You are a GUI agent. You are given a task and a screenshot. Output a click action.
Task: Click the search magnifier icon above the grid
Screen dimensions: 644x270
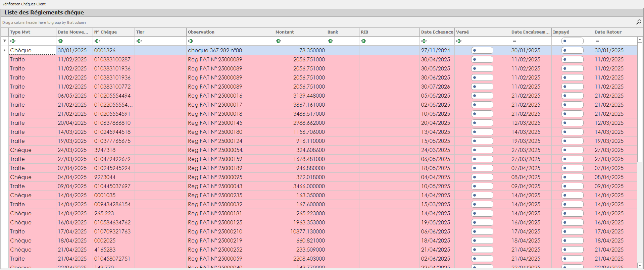pyautogui.click(x=639, y=22)
